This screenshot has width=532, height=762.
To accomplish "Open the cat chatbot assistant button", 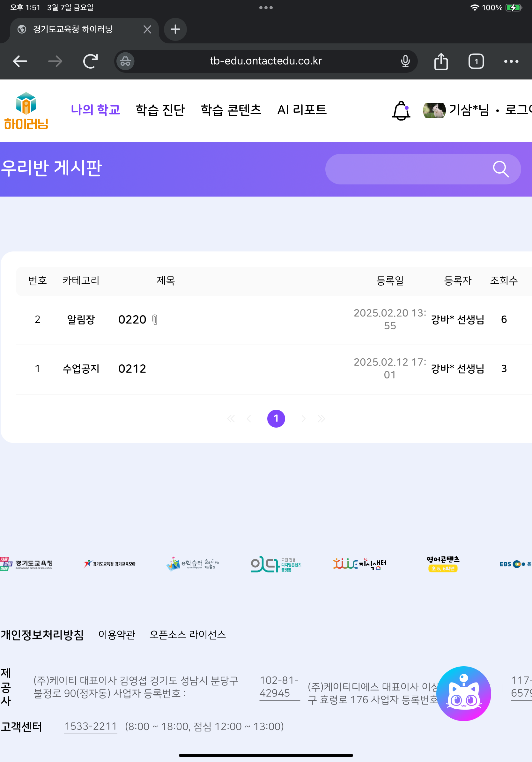I will [x=463, y=693].
